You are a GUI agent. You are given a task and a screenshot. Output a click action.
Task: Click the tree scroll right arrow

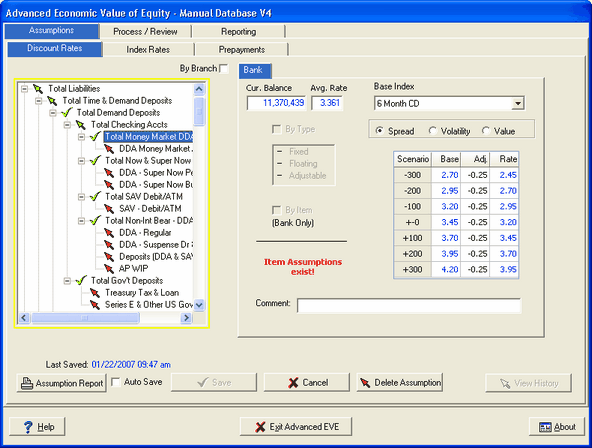(x=186, y=318)
